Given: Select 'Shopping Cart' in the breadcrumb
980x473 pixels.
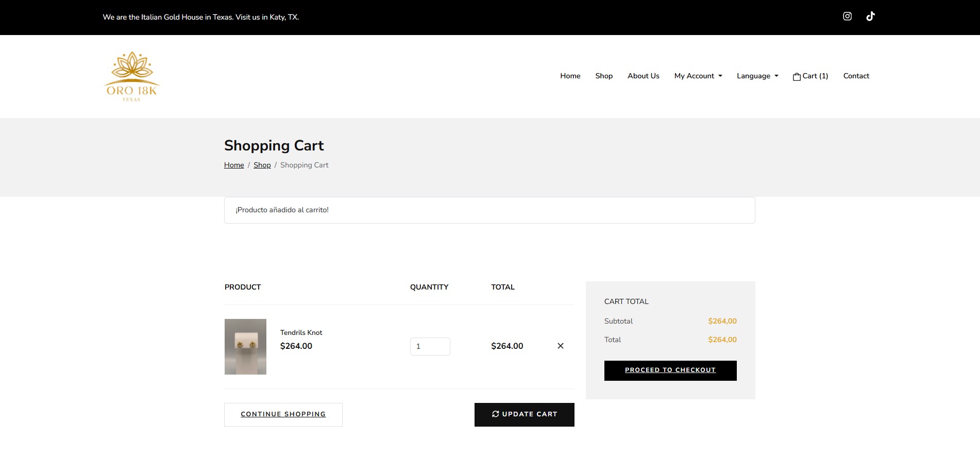Looking at the screenshot, I should pos(305,165).
